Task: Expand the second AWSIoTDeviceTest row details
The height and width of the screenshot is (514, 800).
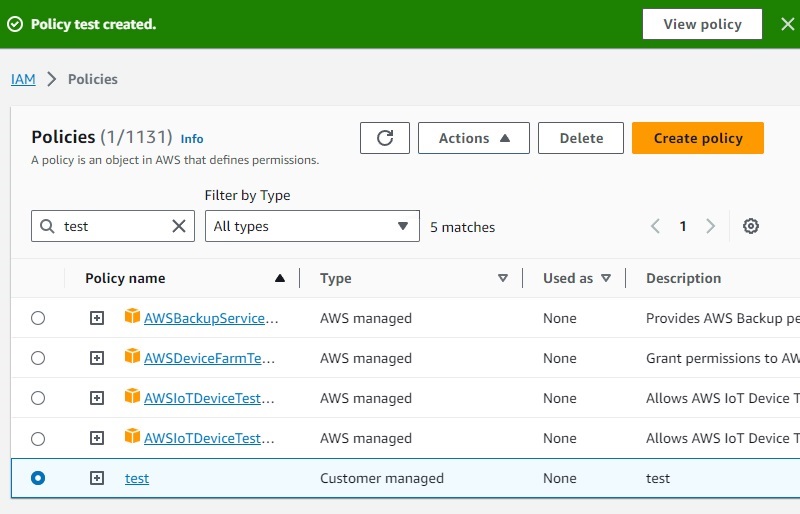Action: coord(97,438)
